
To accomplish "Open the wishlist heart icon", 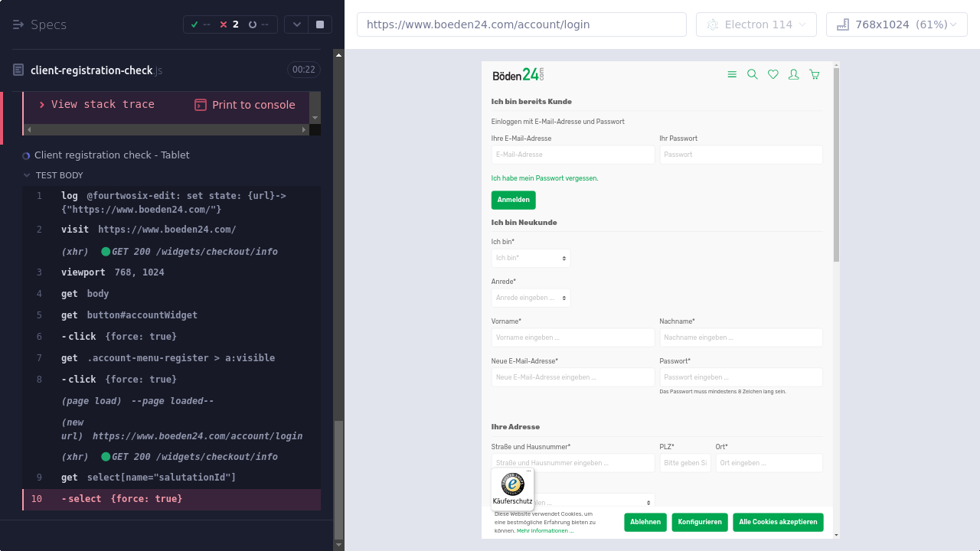I will pos(773,74).
